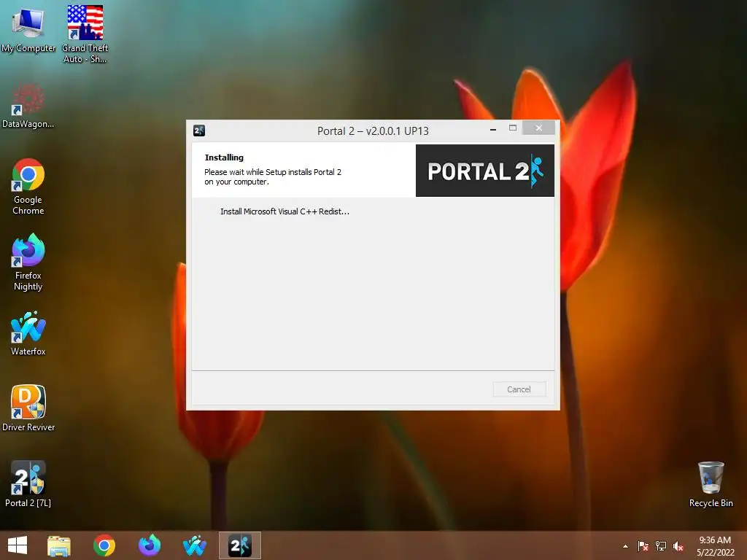Launch Chrome from the taskbar

tap(104, 545)
